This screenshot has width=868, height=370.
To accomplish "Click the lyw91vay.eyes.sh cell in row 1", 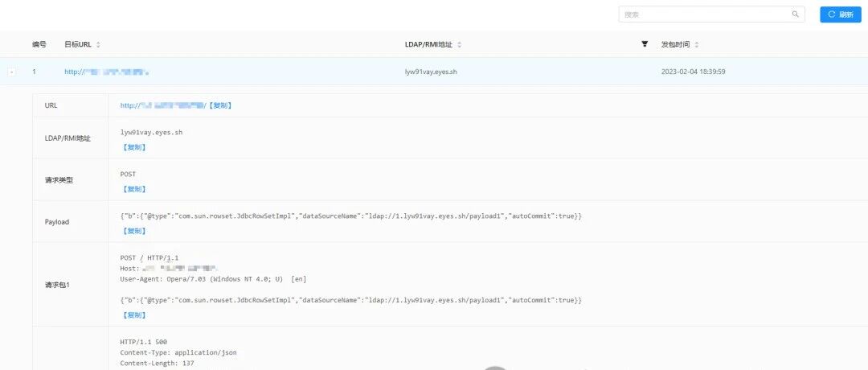I will [x=432, y=72].
